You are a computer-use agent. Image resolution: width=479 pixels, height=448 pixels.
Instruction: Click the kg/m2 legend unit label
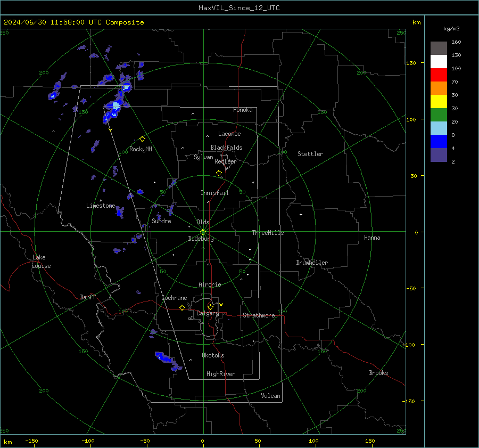[x=451, y=29]
